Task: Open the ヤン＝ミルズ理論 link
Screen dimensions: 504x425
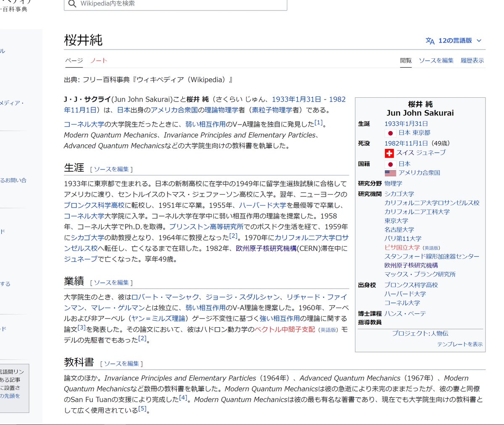Action: point(158,318)
